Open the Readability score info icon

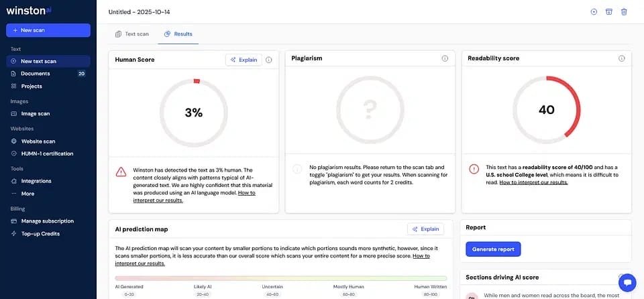tap(621, 58)
